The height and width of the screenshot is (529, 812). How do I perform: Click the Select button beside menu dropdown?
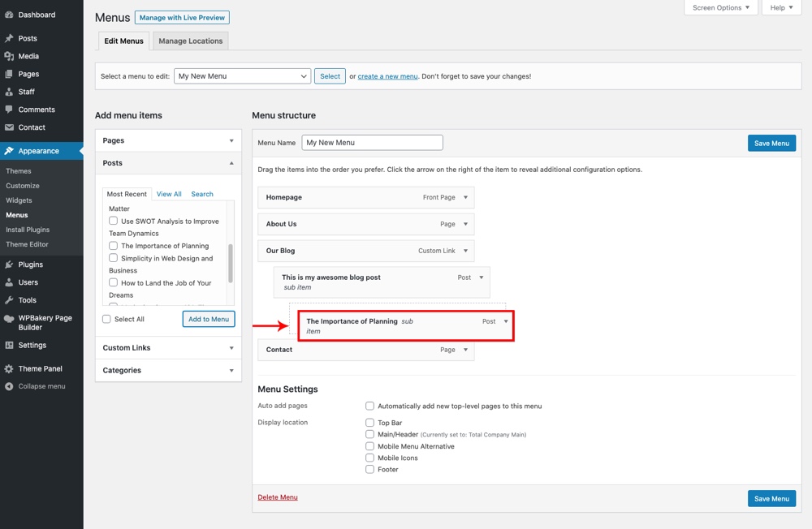pyautogui.click(x=330, y=76)
